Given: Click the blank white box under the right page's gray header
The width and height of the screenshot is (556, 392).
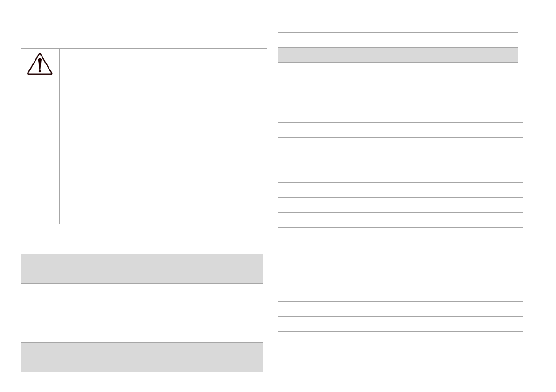Looking at the screenshot, I should coord(397,77).
